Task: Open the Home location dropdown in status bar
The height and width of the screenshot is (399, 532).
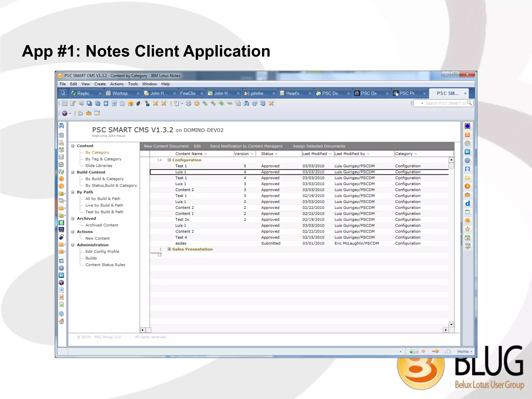Action: click(x=464, y=351)
